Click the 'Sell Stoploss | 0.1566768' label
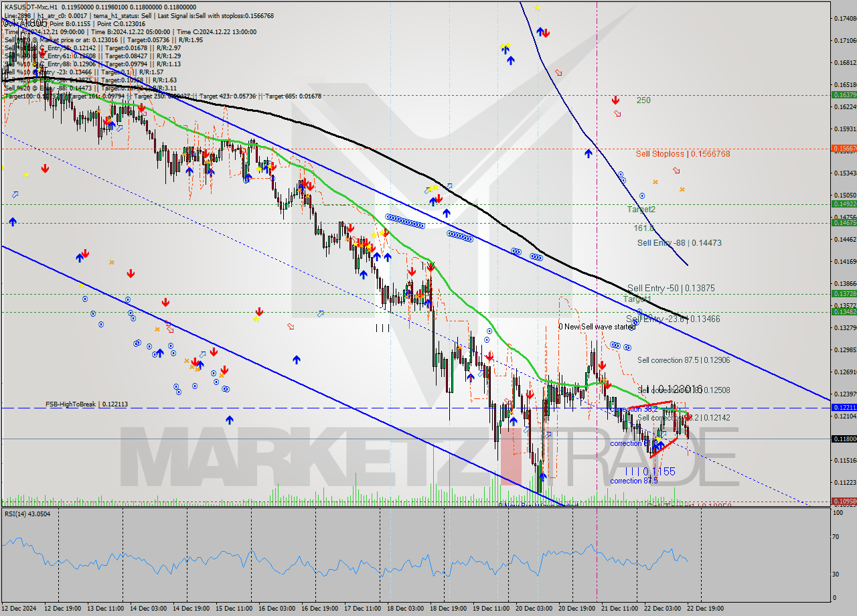The image size is (857, 616). click(x=683, y=154)
